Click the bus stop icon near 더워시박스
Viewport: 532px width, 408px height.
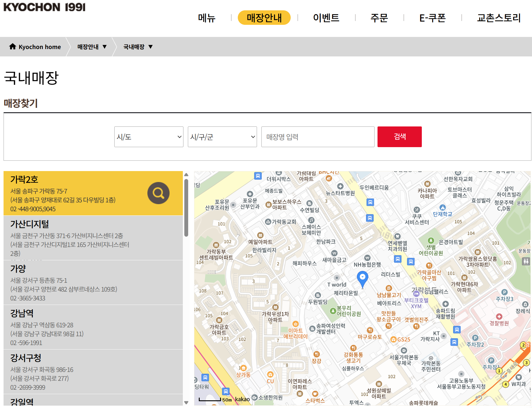point(258,176)
